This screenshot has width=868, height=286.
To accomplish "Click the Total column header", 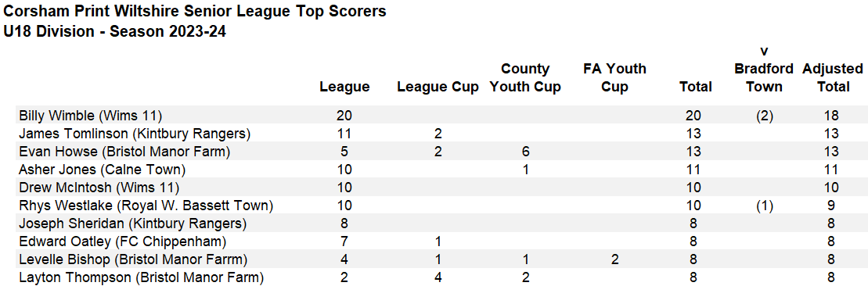I will (696, 87).
